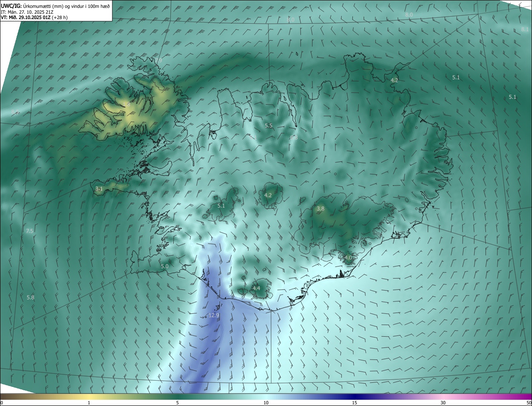Click the 4.2 value on Hofsjökull glacier
The image size is (532, 406).
pyautogui.click(x=268, y=195)
